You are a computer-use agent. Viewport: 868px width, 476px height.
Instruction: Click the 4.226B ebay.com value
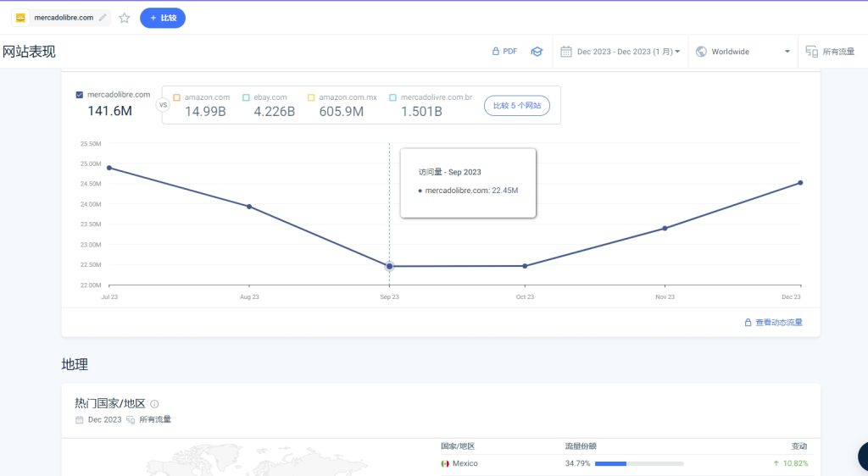click(x=274, y=112)
